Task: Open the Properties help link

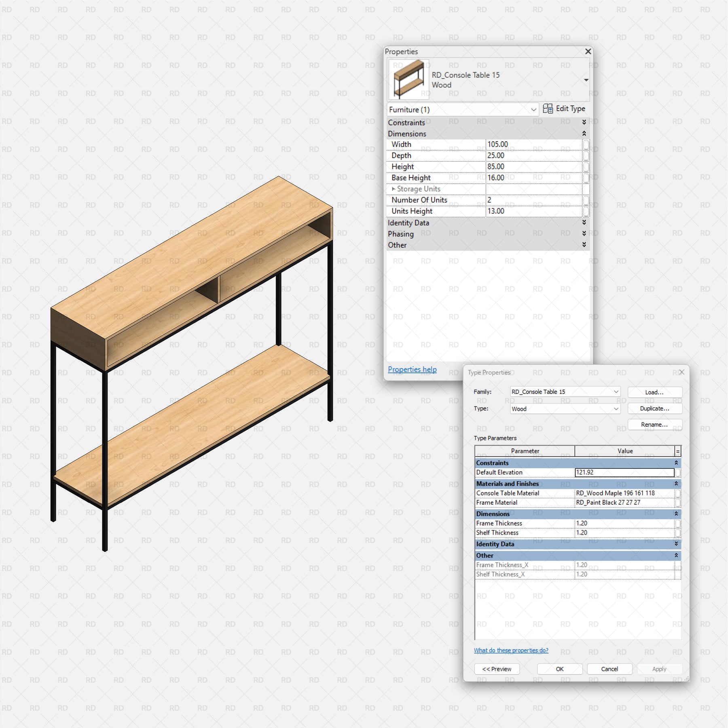Action: (412, 369)
